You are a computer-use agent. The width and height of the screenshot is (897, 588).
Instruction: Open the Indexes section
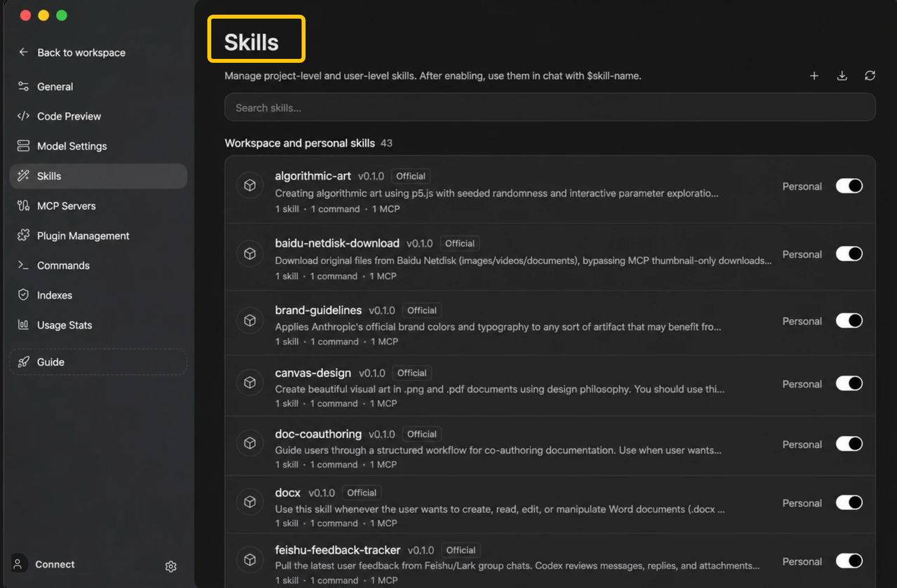coord(98,295)
